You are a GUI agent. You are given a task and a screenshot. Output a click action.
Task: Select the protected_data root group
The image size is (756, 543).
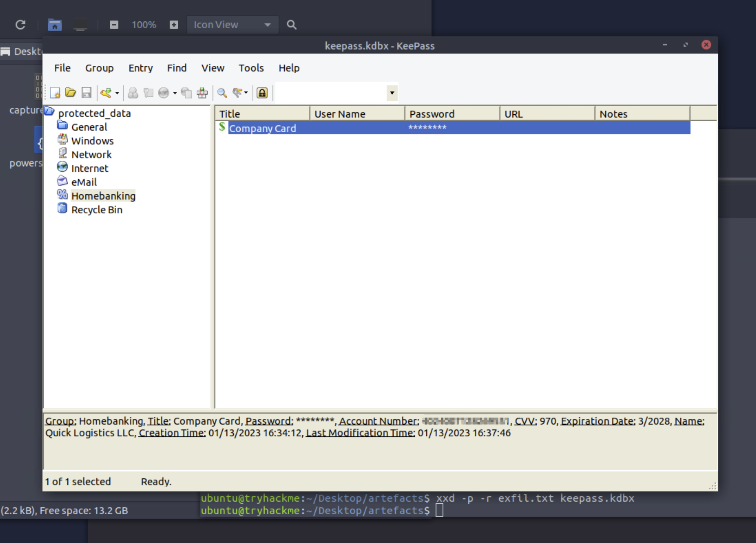(x=94, y=113)
